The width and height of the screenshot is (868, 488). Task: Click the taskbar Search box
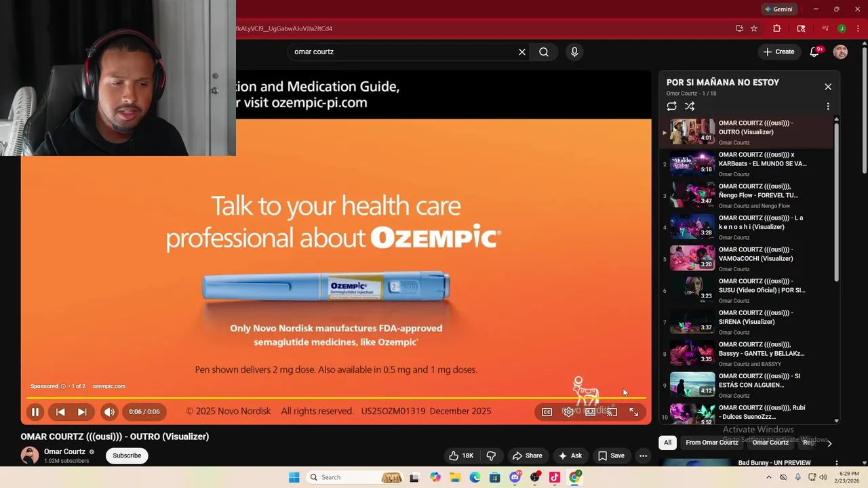pyautogui.click(x=354, y=477)
